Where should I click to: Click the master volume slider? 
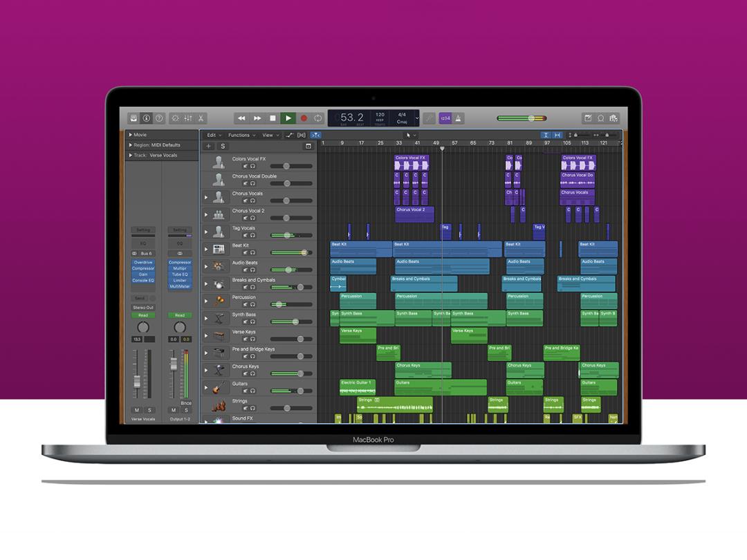click(x=531, y=118)
